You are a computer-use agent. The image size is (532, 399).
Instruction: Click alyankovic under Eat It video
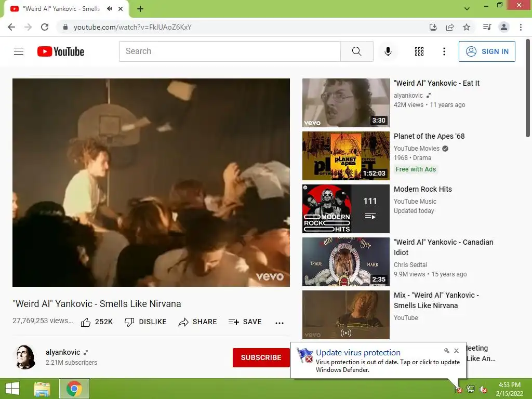coord(408,96)
